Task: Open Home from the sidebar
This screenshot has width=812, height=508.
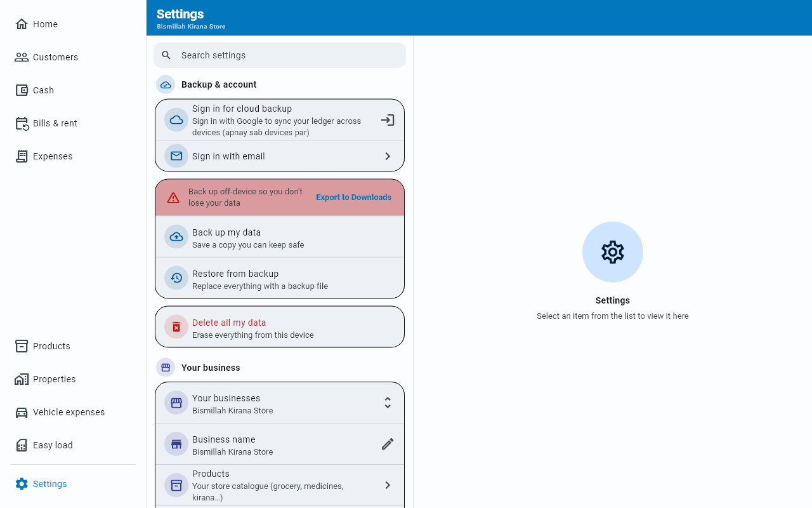Action: point(73,24)
